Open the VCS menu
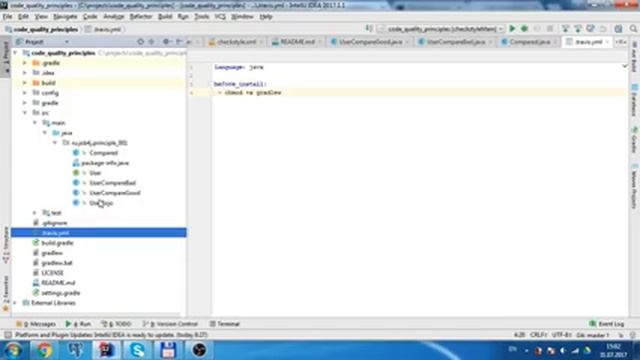 pos(220,17)
